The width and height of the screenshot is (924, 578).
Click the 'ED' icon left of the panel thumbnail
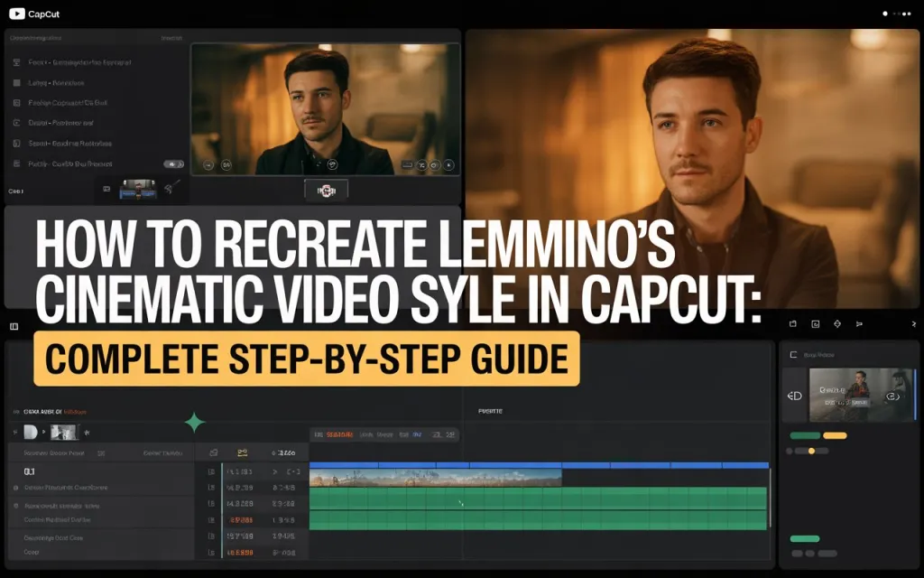tap(794, 396)
